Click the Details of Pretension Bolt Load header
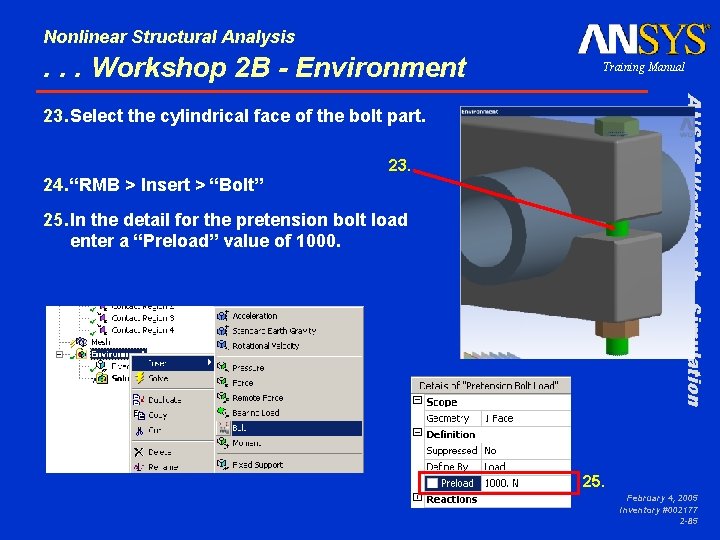This screenshot has height=540, width=720. 491,385
